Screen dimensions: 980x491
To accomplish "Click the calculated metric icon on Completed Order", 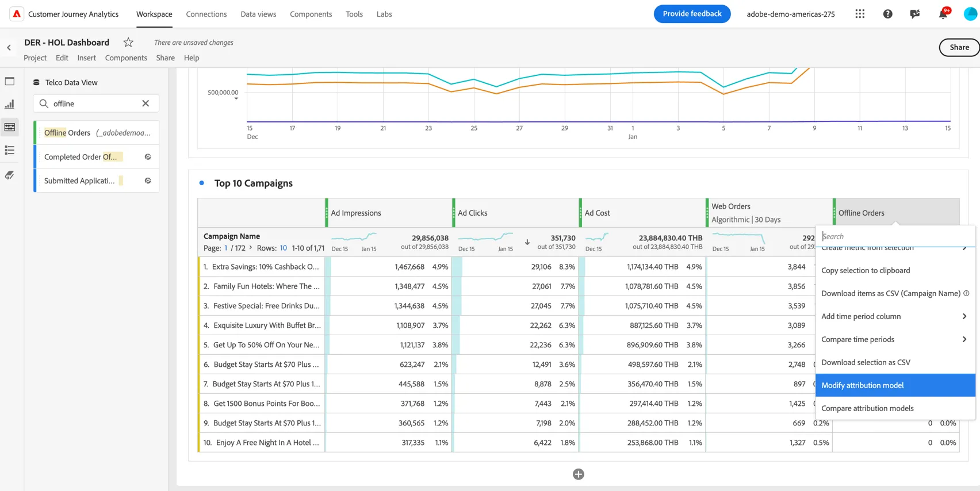I will pos(148,156).
